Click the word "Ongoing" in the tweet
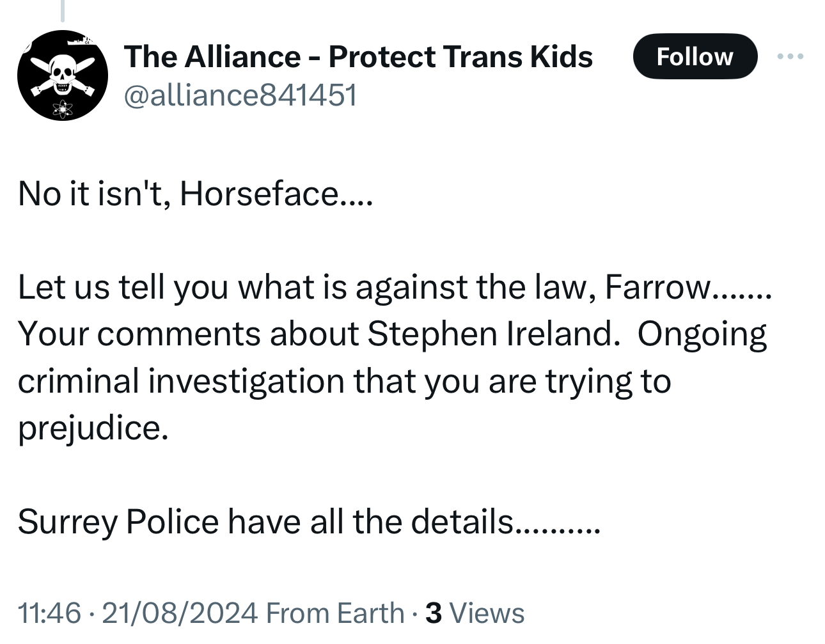This screenshot has height=644, width=825. [702, 334]
